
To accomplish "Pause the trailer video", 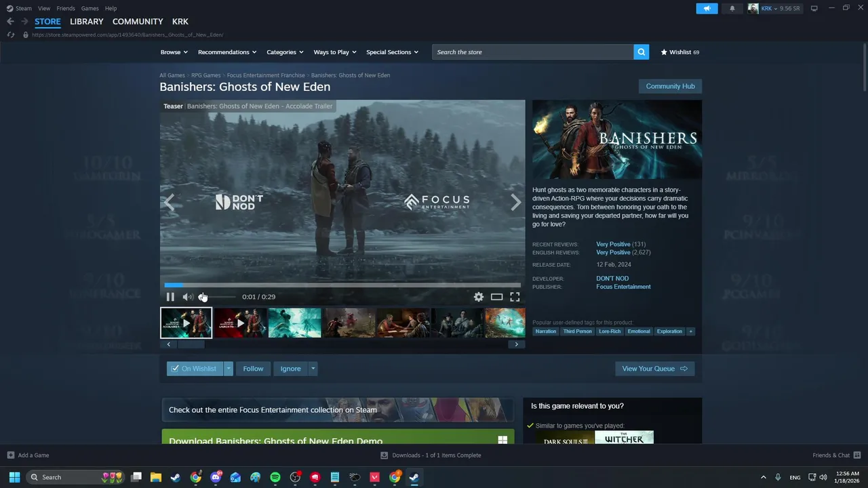I will coord(170,297).
